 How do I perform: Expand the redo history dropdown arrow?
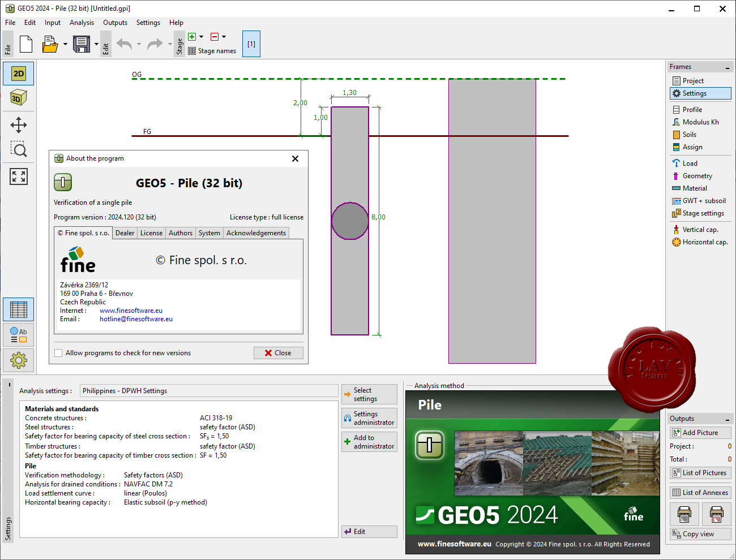click(170, 44)
